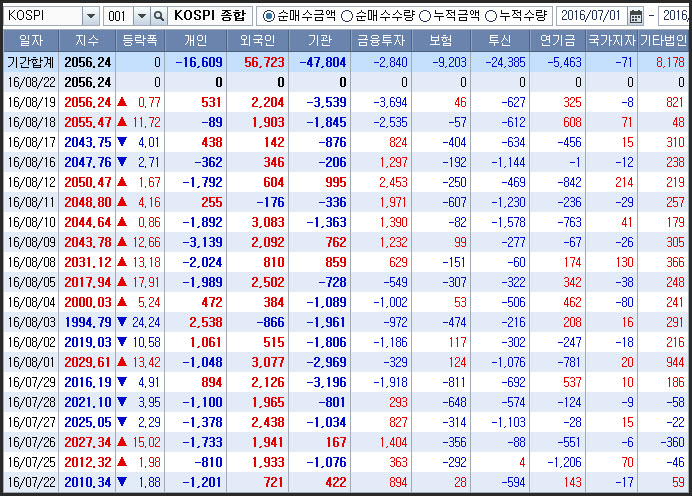Image resolution: width=692 pixels, height=496 pixels.
Task: Click 기타법인 value 944
Action: [675, 362]
